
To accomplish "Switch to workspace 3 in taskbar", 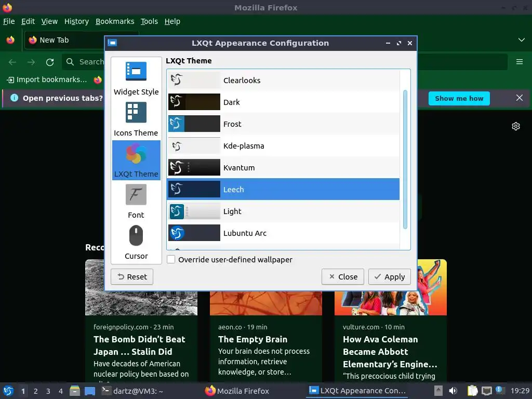I will [x=48, y=391].
